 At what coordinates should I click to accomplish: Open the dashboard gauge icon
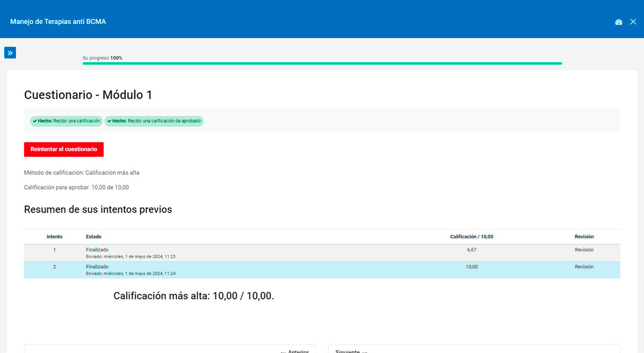pos(619,22)
